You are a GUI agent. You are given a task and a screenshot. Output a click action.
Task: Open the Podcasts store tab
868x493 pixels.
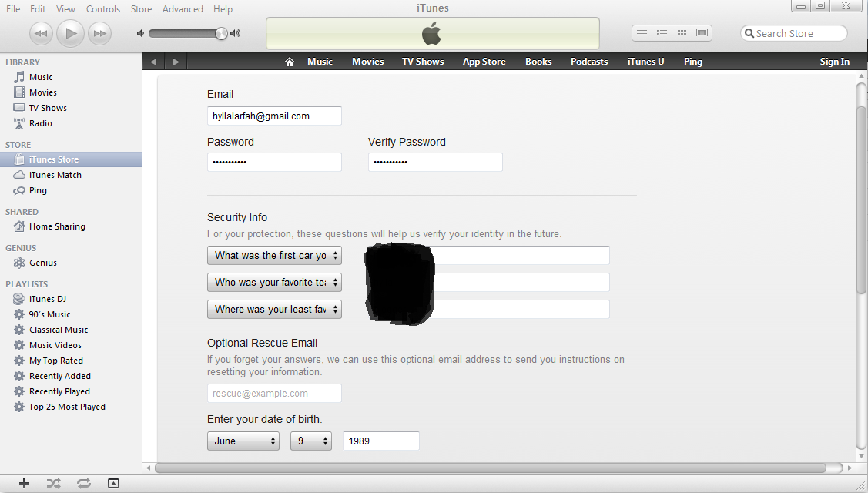[589, 62]
